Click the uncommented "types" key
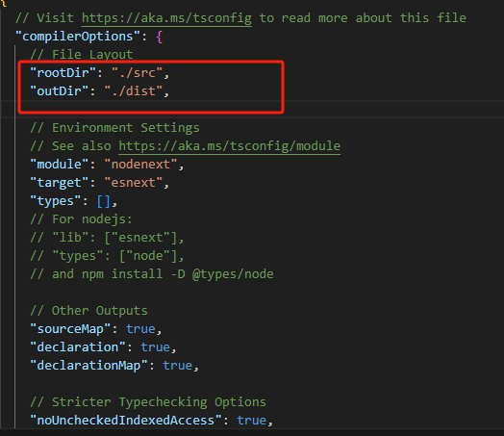Image resolution: width=504 pixels, height=436 pixels. coord(56,201)
